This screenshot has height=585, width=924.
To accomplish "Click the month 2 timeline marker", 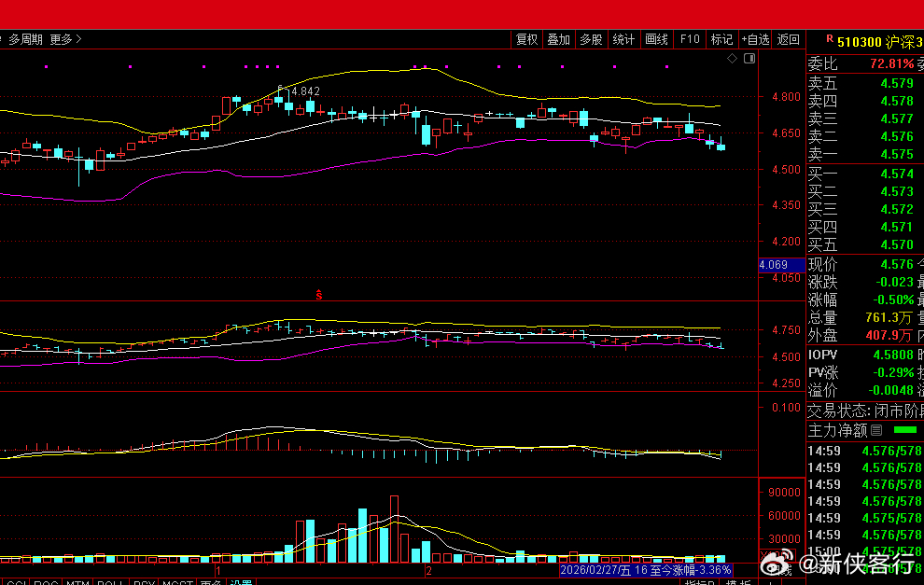I will [x=429, y=571].
